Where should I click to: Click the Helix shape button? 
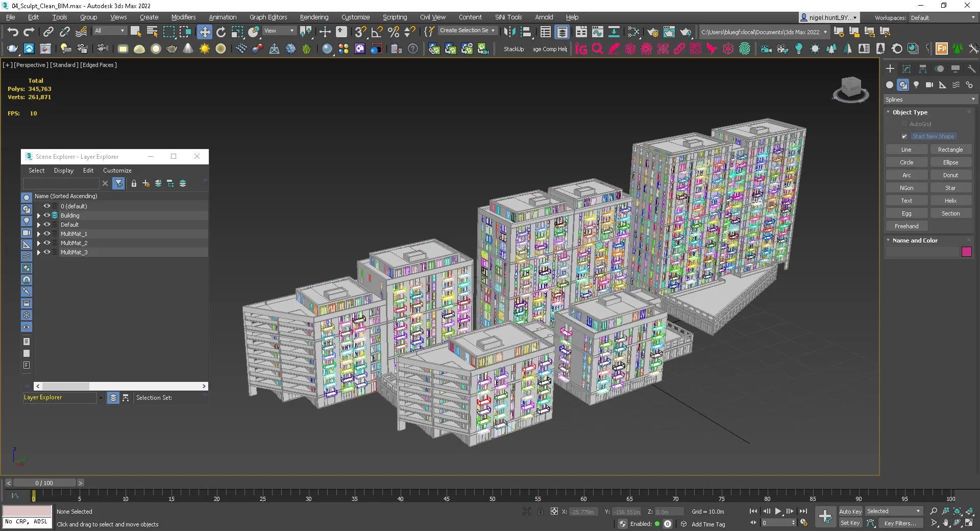(950, 201)
